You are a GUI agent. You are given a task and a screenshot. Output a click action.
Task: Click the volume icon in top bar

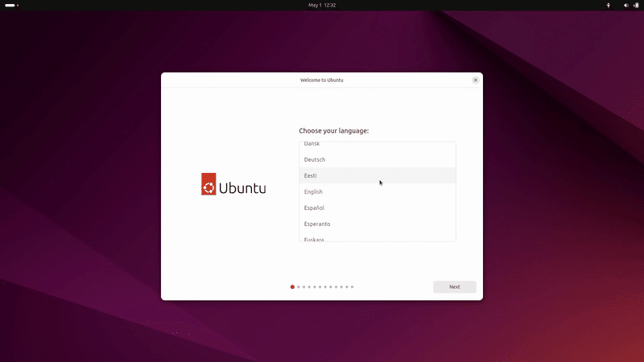click(x=626, y=6)
